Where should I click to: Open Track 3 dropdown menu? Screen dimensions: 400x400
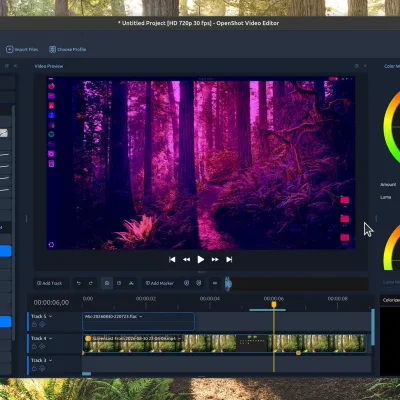[51, 360]
